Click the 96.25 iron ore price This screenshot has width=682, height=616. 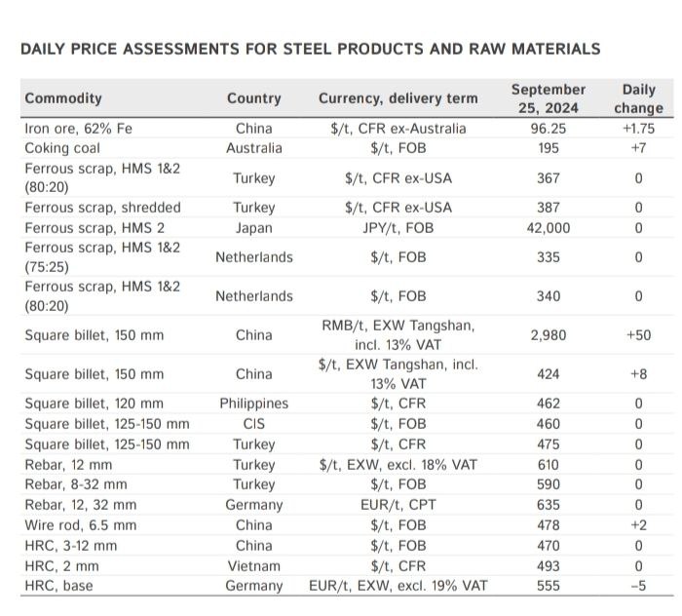click(x=548, y=129)
